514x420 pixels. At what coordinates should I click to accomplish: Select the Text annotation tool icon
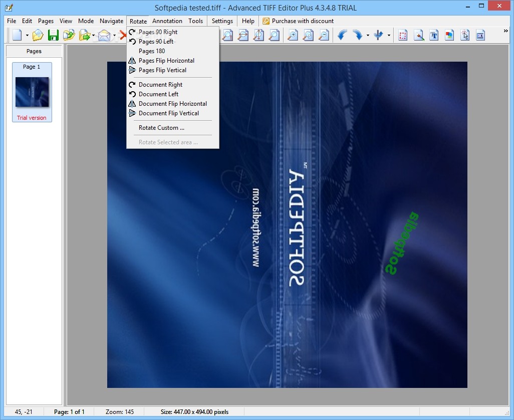tap(434, 35)
